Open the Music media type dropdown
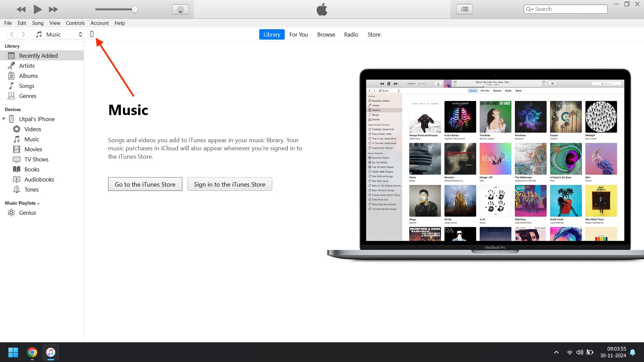644x362 pixels. point(58,34)
